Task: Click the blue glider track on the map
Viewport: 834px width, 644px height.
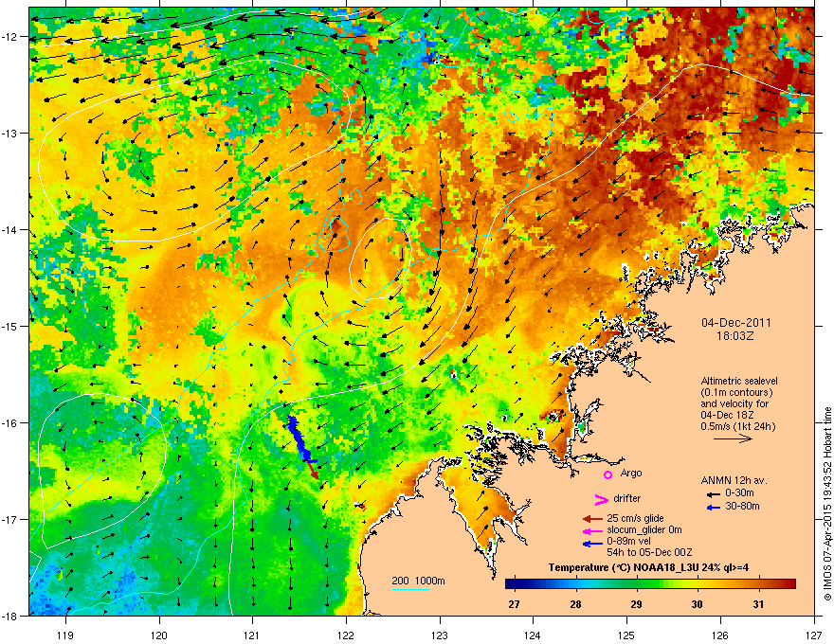Action: pos(298,438)
